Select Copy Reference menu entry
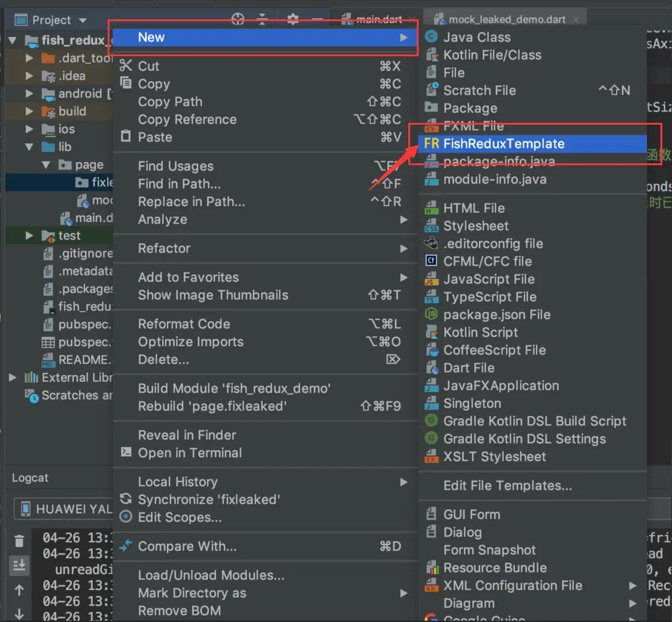The width and height of the screenshot is (672, 622). pos(264,119)
